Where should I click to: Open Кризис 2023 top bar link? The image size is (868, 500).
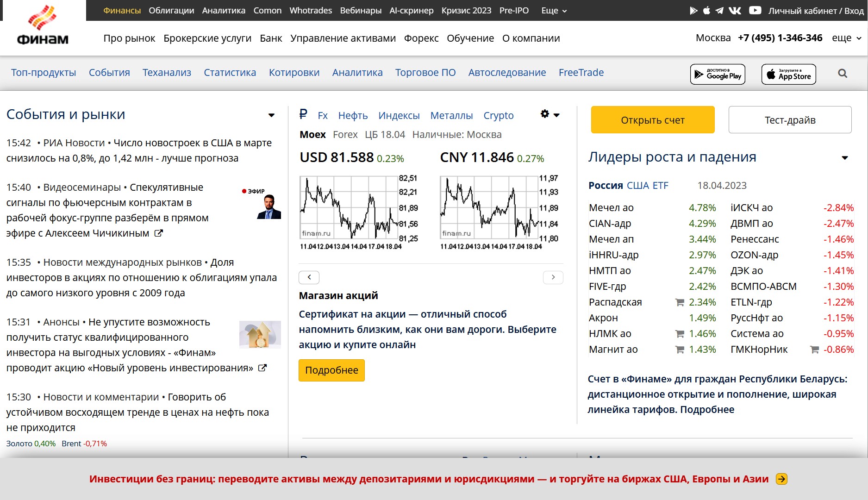[466, 10]
